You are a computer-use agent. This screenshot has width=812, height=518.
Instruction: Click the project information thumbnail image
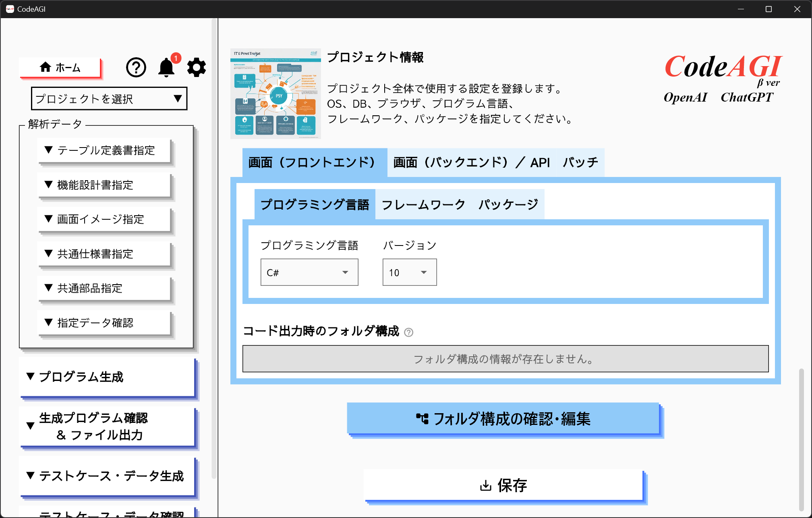[275, 94]
